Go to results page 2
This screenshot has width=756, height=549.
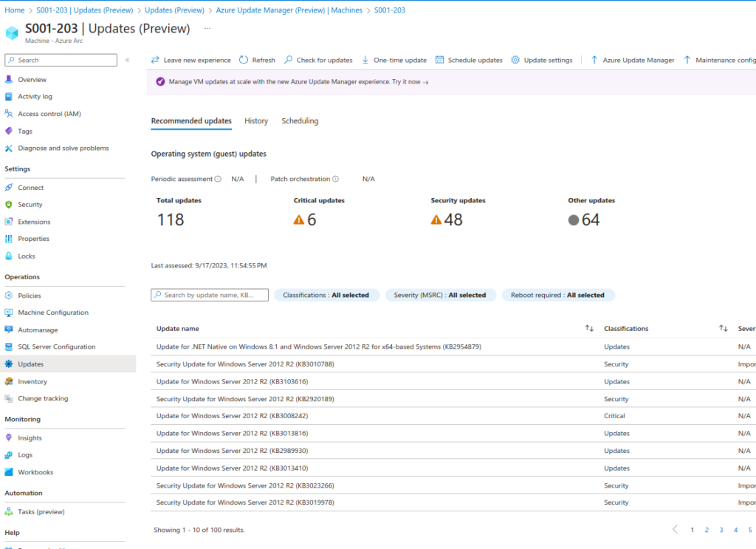click(707, 530)
